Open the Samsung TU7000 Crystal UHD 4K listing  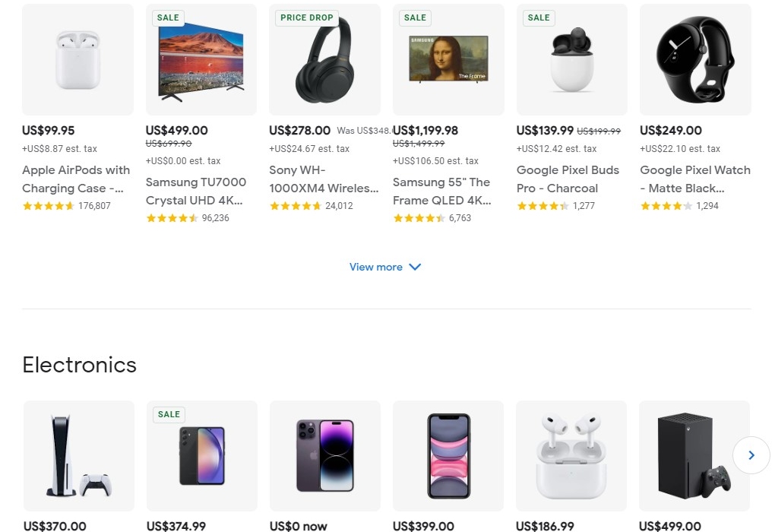pos(196,192)
